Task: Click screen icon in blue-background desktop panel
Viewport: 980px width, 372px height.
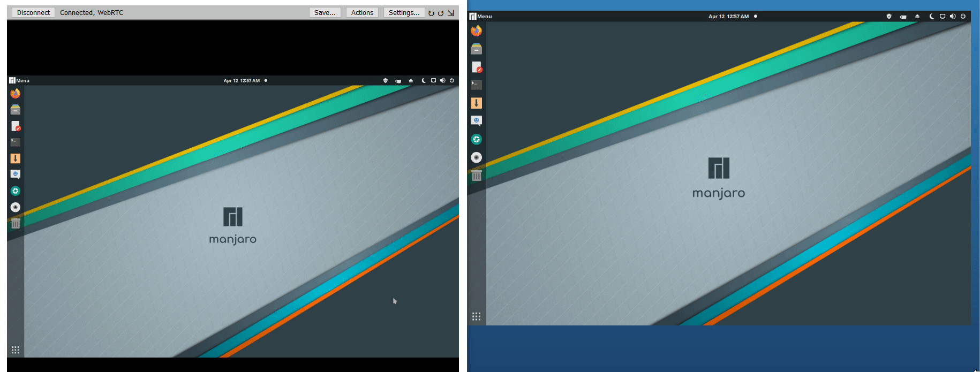Action: pyautogui.click(x=943, y=17)
